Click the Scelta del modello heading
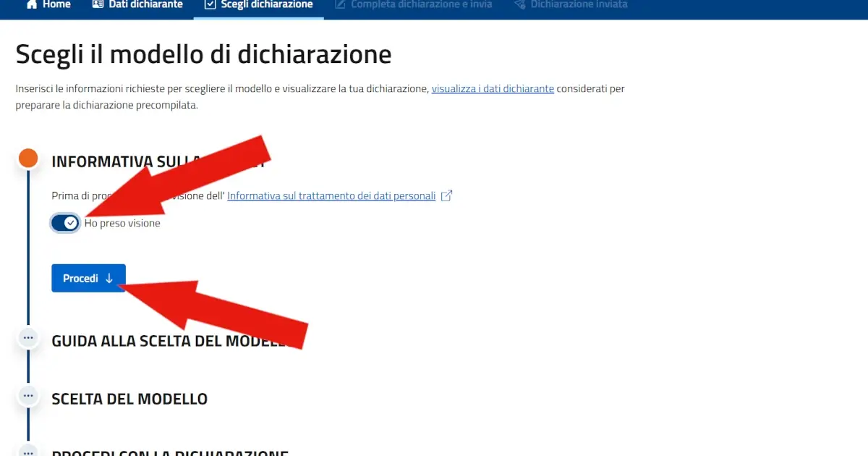 129,399
